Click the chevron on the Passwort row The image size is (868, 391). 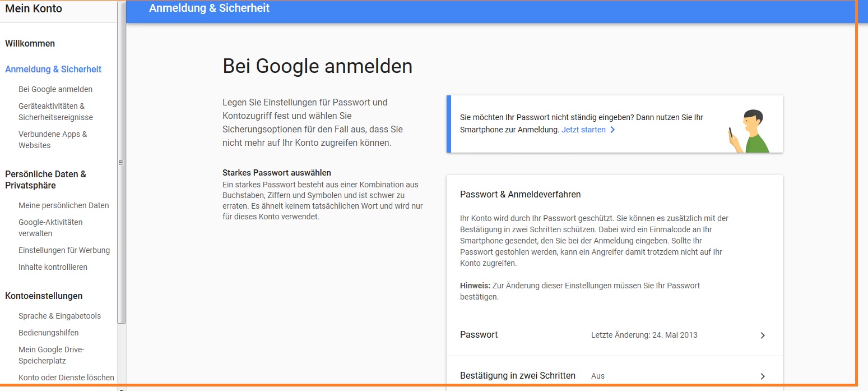click(762, 335)
